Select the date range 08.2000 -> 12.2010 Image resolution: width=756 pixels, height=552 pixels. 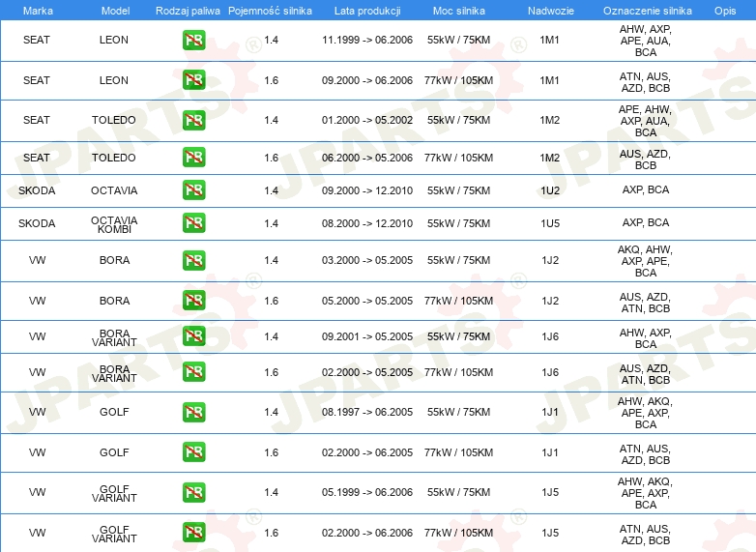367,223
